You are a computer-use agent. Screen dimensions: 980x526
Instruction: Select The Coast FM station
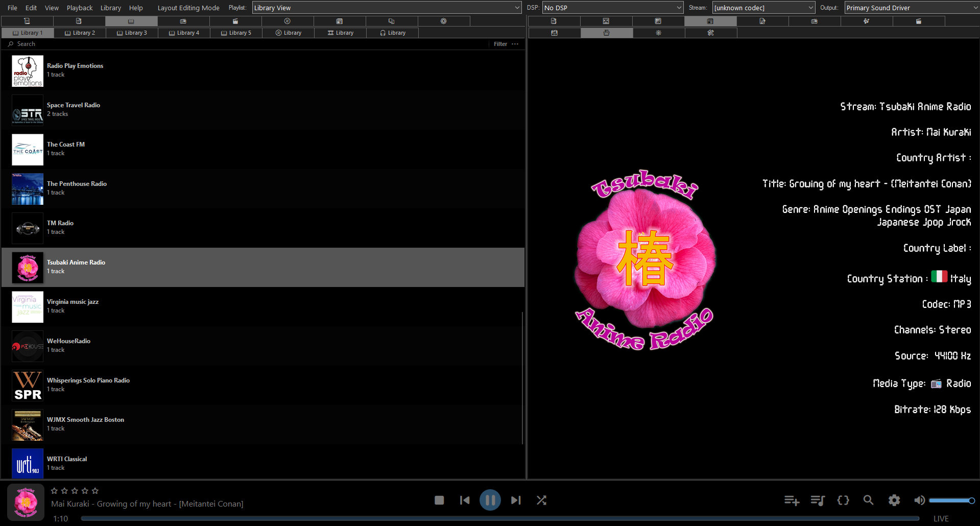point(263,150)
